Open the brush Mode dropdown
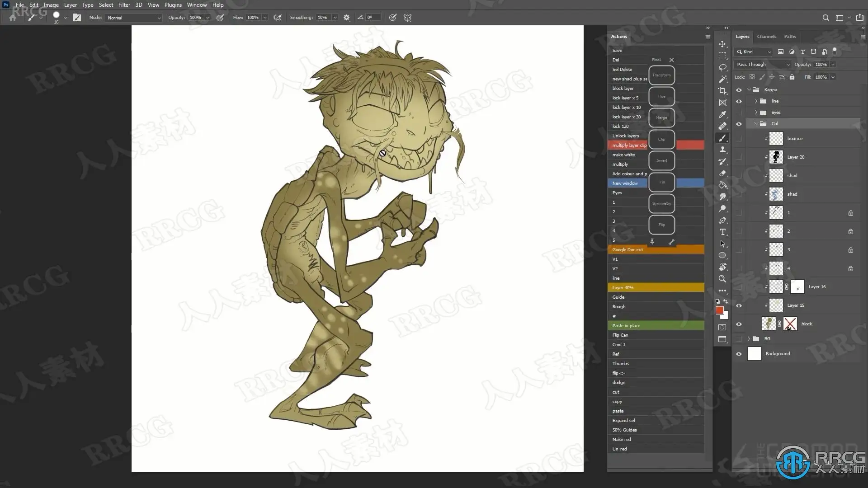Screen dimensions: 868x488 point(133,18)
